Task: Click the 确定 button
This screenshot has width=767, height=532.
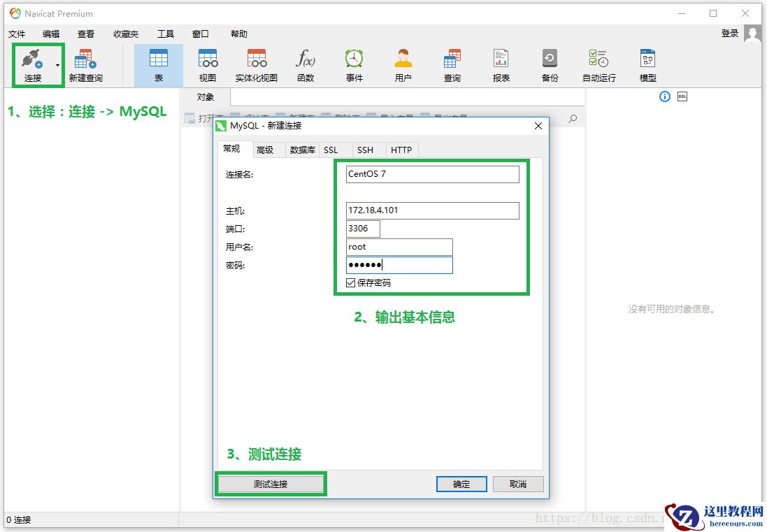Action: point(461,484)
